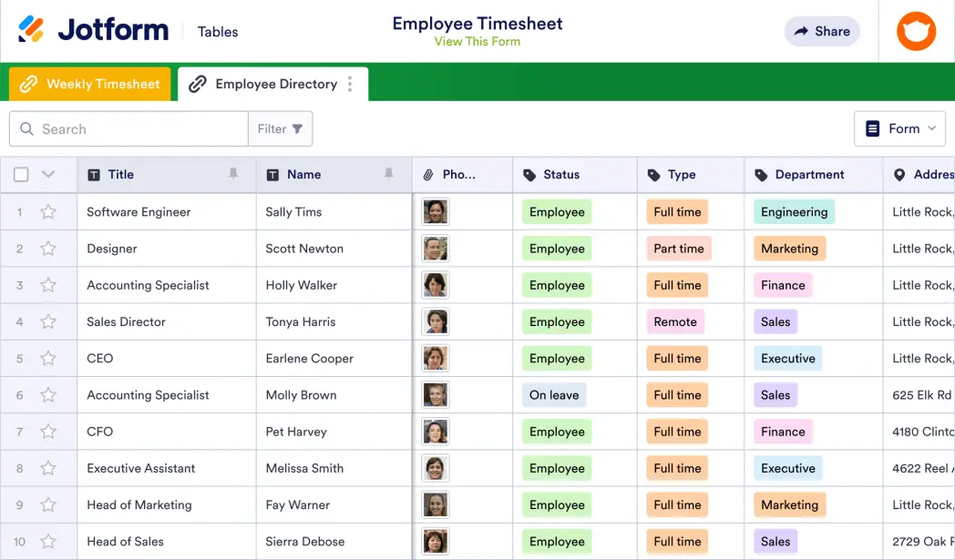Image resolution: width=955 pixels, height=560 pixels.
Task: Click Scott Newton's photo thumbnail
Action: point(435,248)
